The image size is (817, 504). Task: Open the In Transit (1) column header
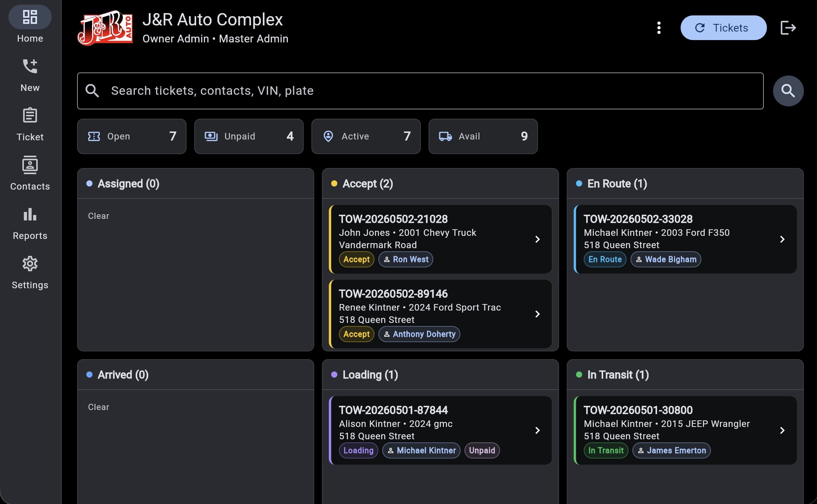685,375
